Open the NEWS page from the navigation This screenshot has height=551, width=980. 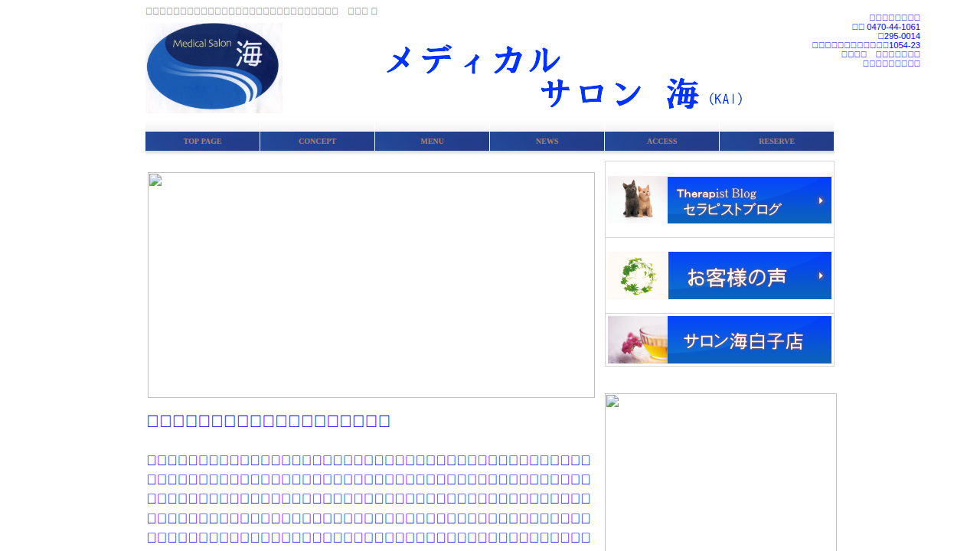click(547, 142)
